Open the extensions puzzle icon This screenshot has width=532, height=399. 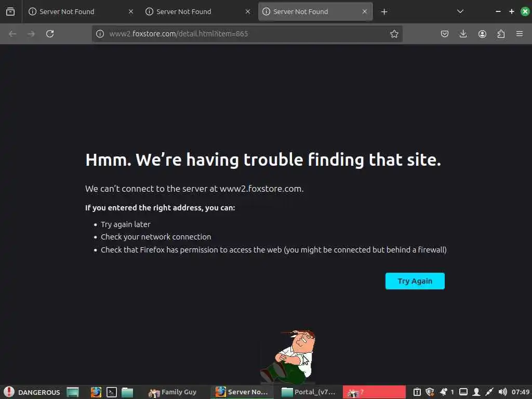coord(501,34)
